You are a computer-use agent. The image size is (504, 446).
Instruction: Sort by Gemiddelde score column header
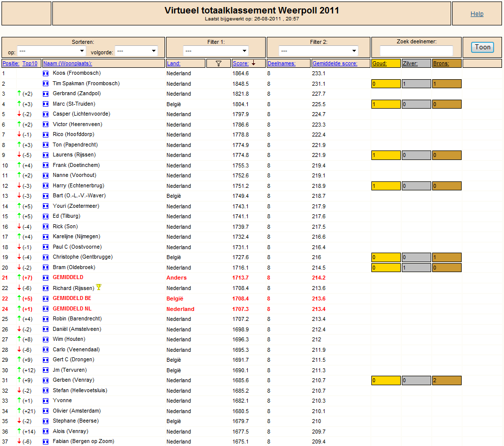[x=335, y=63]
